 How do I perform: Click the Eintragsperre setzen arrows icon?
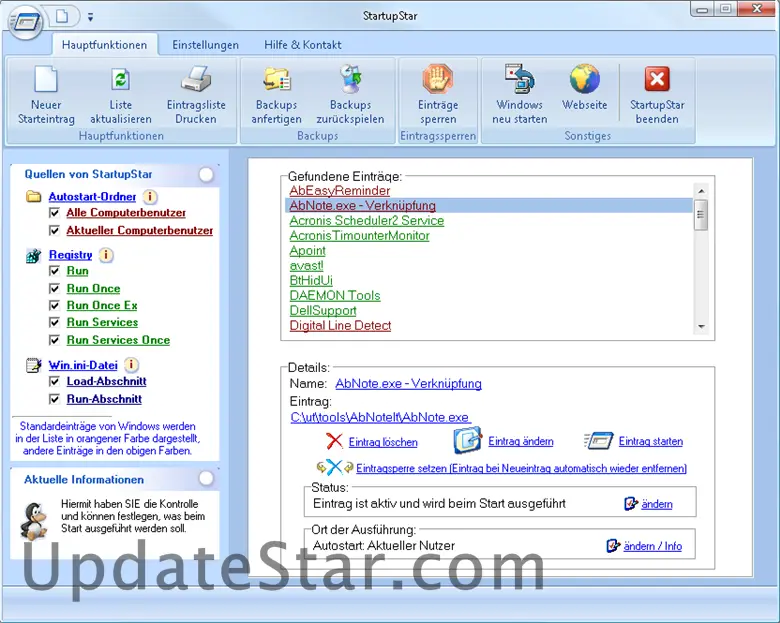[335, 467]
